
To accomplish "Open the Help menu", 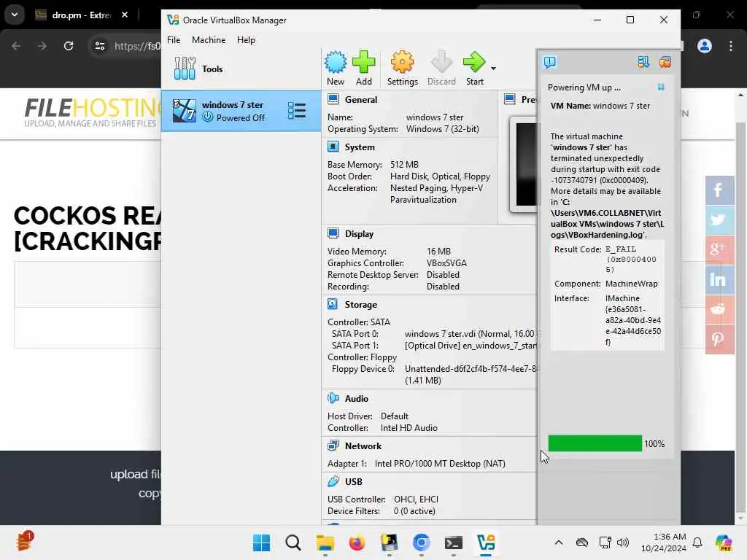I will click(x=246, y=40).
